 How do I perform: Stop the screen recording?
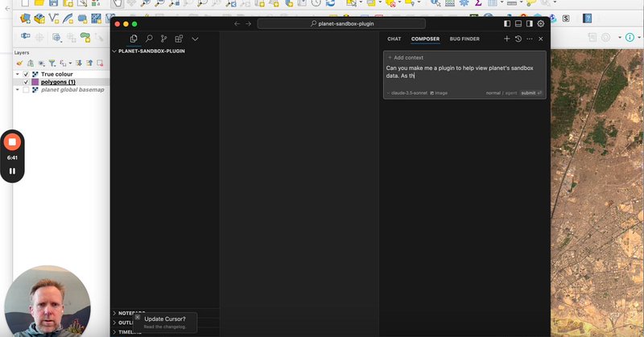click(12, 142)
